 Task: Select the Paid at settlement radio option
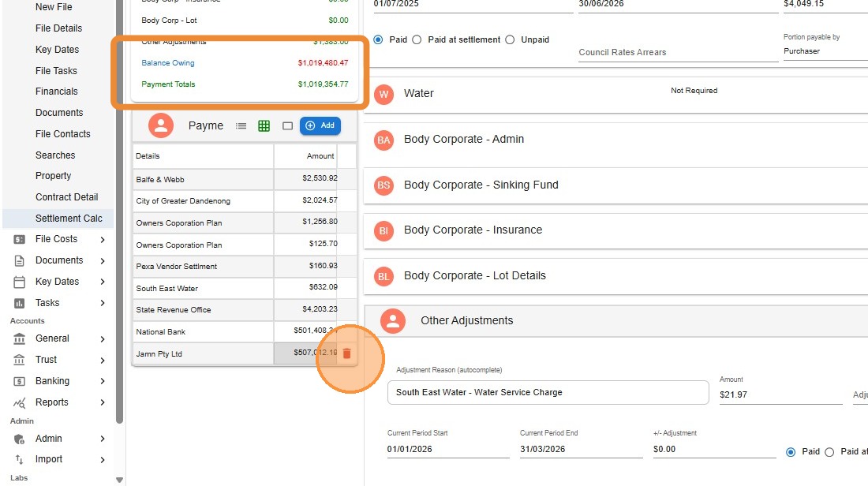pyautogui.click(x=417, y=40)
